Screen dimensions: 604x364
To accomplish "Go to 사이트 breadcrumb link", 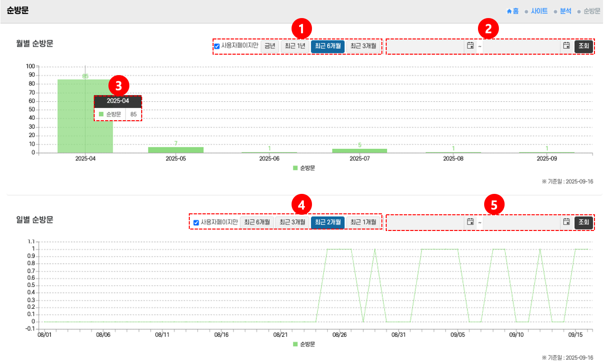I will click(539, 11).
